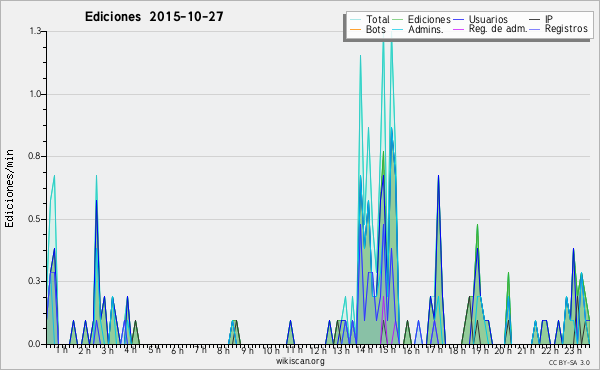Image resolution: width=600 pixels, height=370 pixels.
Task: Click the 'Ediciones' legend entry
Action: click(x=429, y=19)
